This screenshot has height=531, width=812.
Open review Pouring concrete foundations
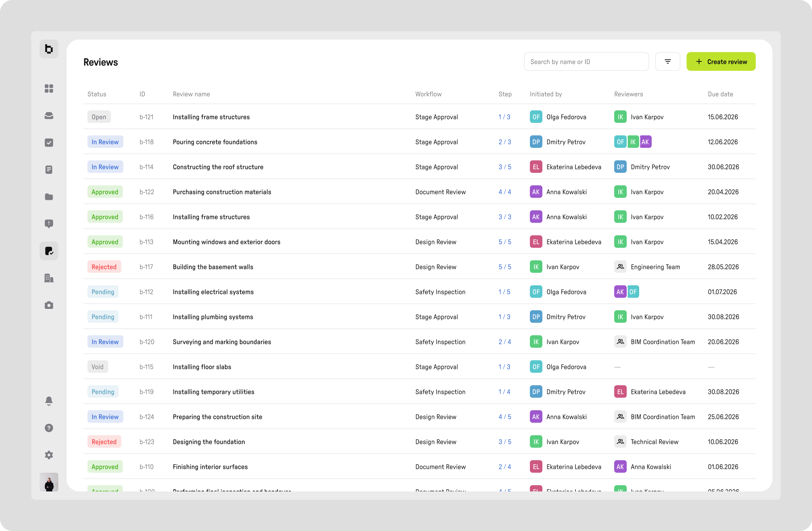pyautogui.click(x=215, y=142)
